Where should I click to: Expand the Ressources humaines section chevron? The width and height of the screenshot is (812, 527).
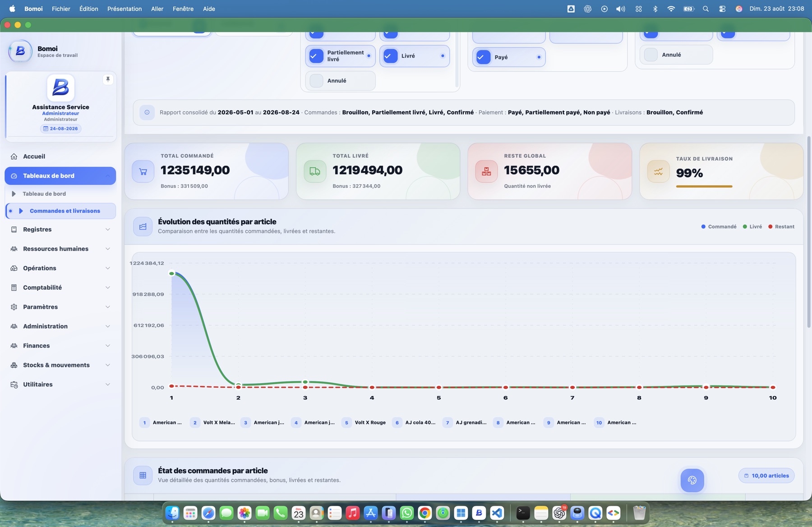[x=108, y=249]
